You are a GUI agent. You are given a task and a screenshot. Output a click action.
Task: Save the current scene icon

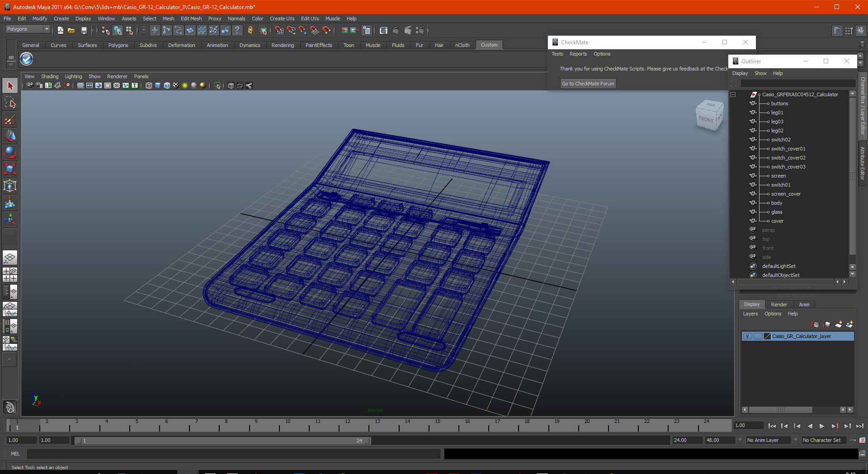(84, 30)
